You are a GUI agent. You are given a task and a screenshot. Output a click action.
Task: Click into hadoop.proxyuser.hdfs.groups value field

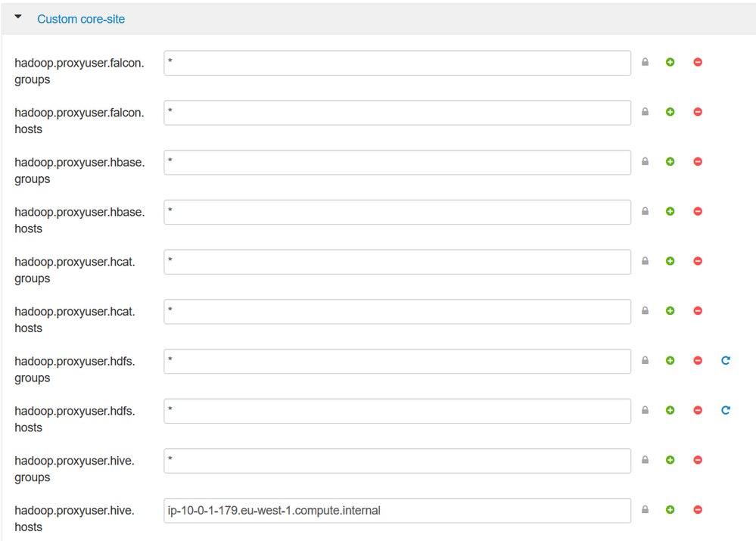click(x=397, y=361)
